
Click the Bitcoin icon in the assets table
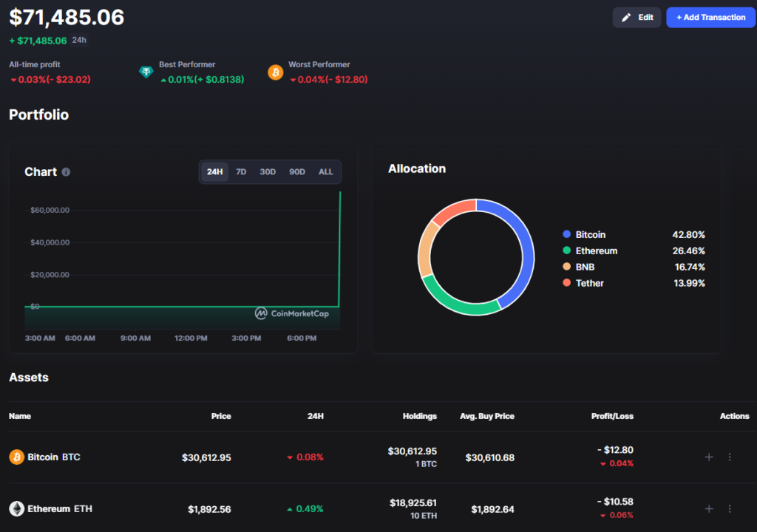16,457
